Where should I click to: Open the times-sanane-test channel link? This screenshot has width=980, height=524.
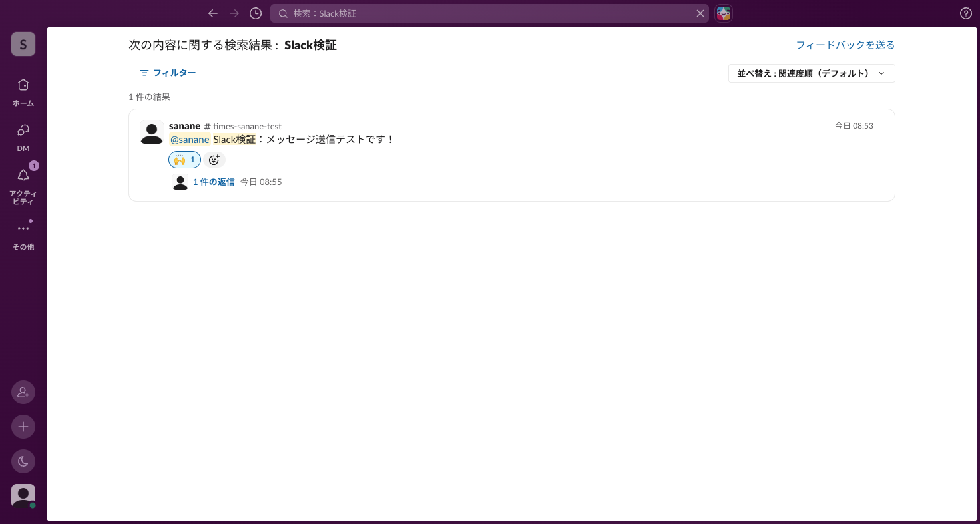pyautogui.click(x=243, y=126)
